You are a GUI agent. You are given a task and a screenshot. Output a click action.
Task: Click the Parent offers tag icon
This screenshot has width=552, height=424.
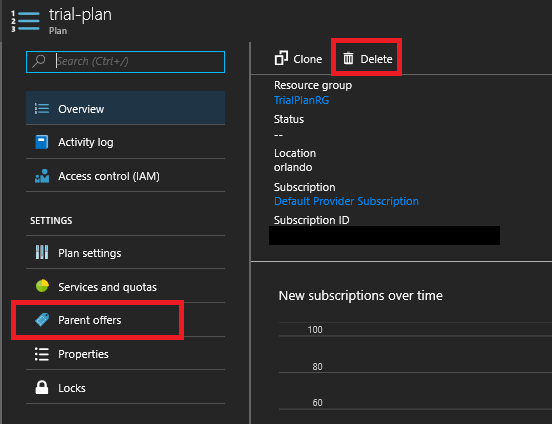point(42,320)
